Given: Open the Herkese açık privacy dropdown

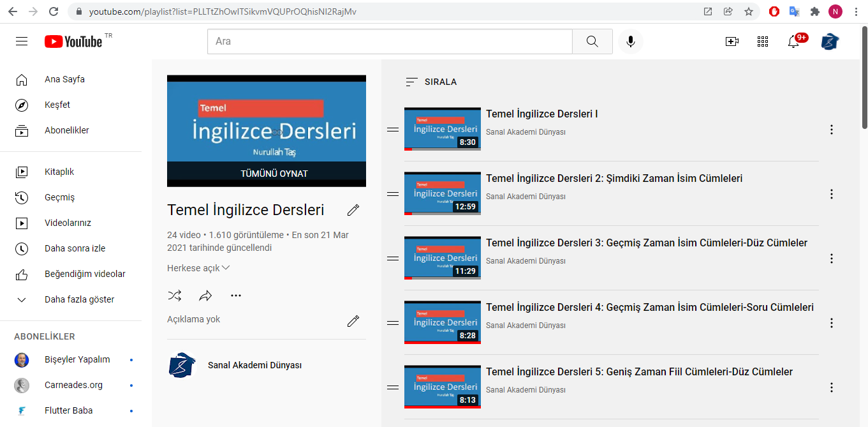Looking at the screenshot, I should tap(198, 268).
